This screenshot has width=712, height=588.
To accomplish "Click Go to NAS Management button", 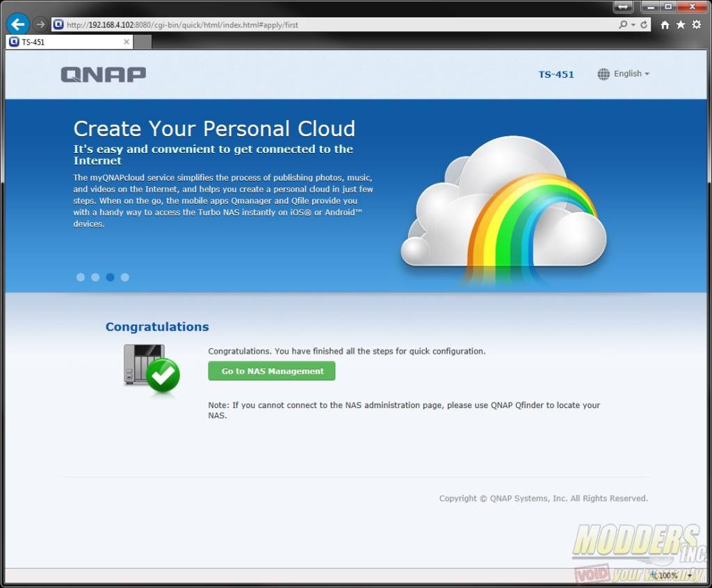I will (272, 371).
